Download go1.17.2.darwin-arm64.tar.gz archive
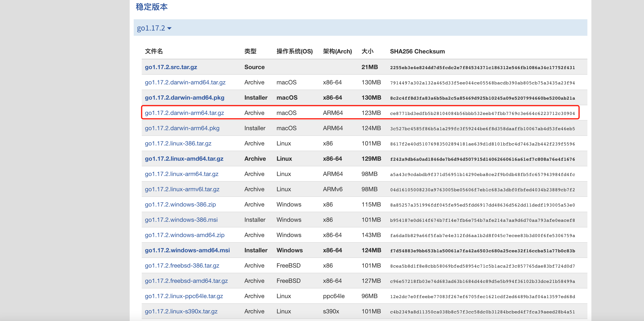 coord(184,113)
